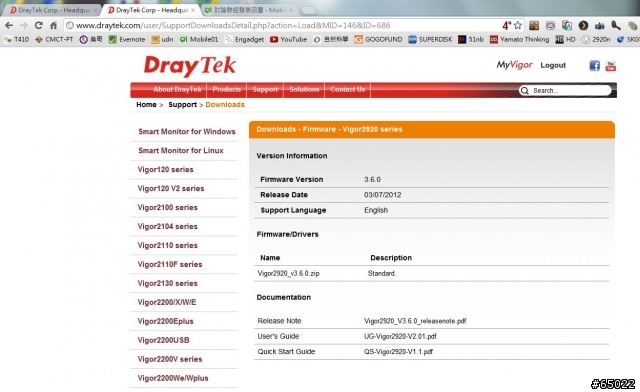Select Vigor2200Eplus

[165, 321]
